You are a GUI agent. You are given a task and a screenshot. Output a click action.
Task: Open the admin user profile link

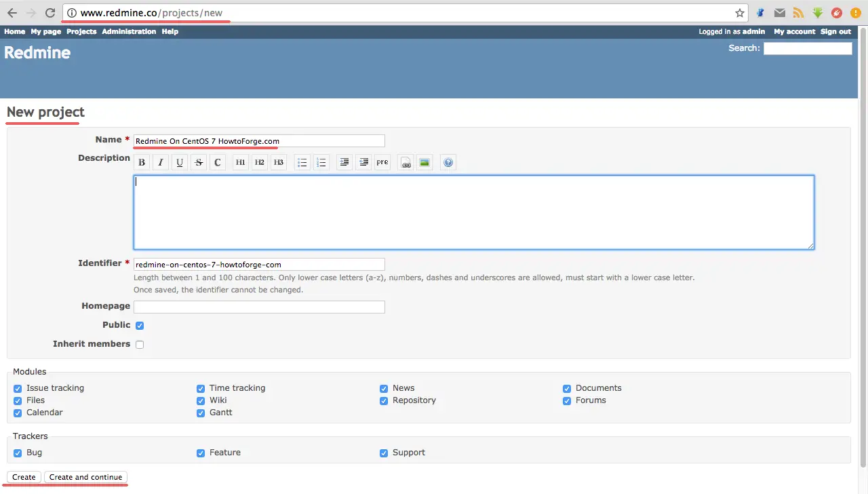tap(753, 31)
